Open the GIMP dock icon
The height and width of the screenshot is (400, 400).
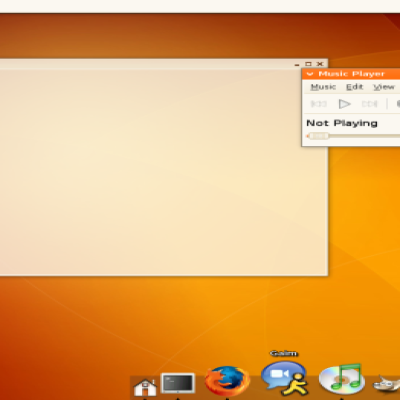coord(387,385)
